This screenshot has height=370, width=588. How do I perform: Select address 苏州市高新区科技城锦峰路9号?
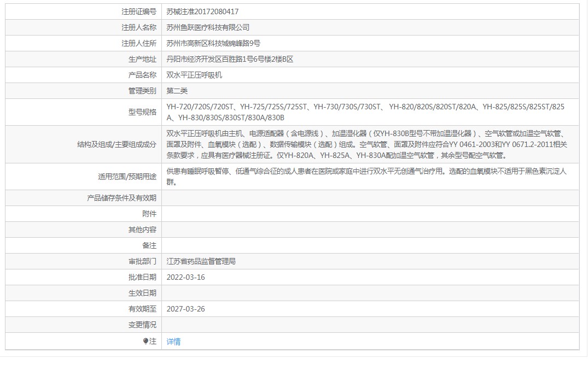(213, 43)
